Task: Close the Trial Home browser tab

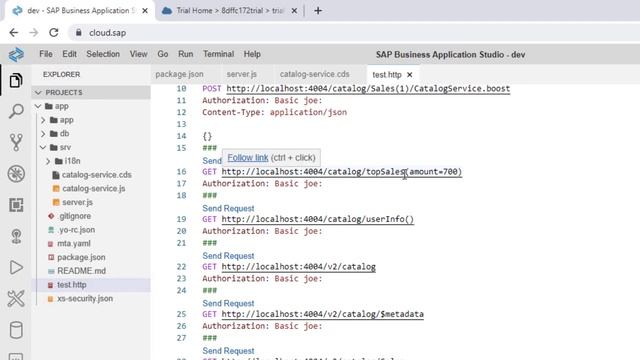Action: (x=294, y=11)
